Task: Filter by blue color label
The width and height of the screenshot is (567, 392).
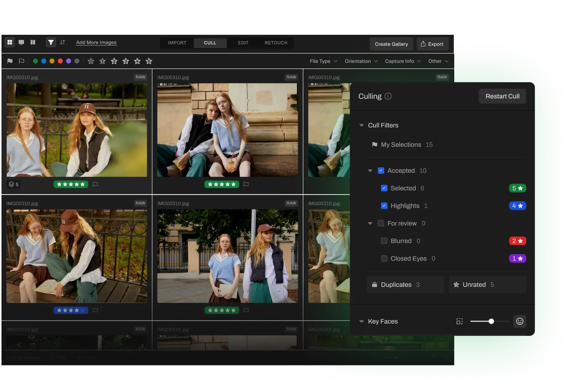Action: point(44,61)
